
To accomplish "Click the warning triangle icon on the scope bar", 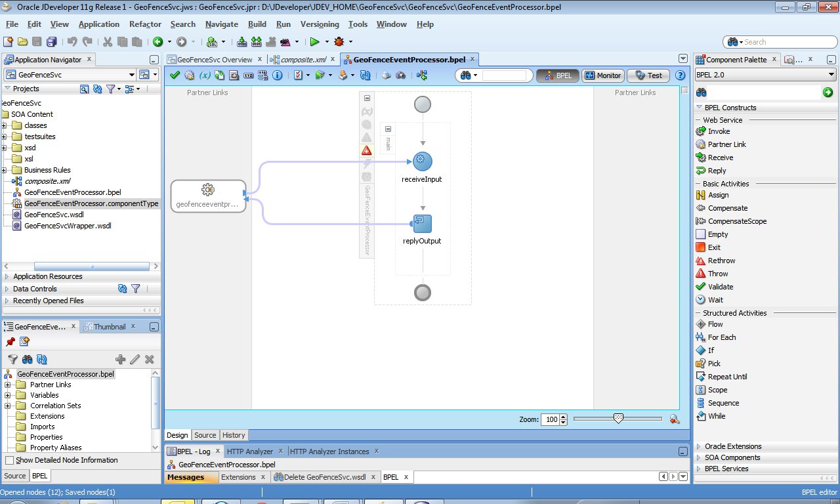I will pos(366,150).
